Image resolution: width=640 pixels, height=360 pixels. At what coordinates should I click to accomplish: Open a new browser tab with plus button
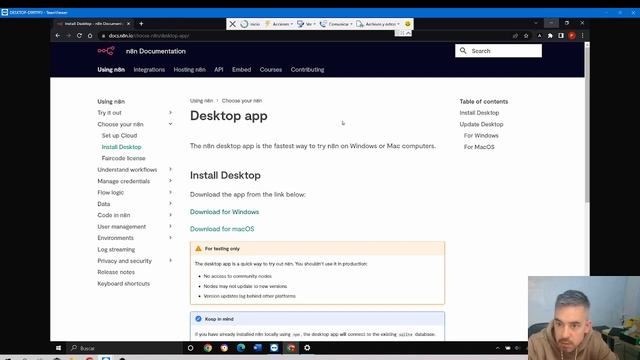(141, 24)
